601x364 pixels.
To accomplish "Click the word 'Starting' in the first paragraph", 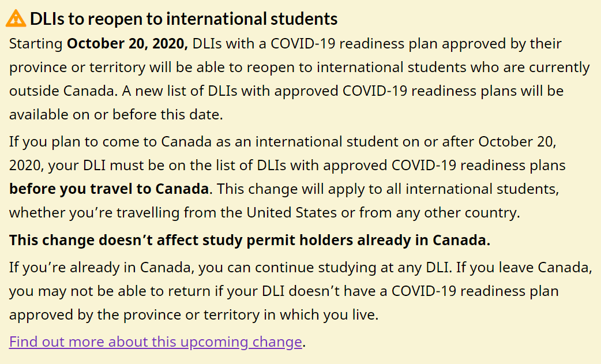I will [36, 44].
